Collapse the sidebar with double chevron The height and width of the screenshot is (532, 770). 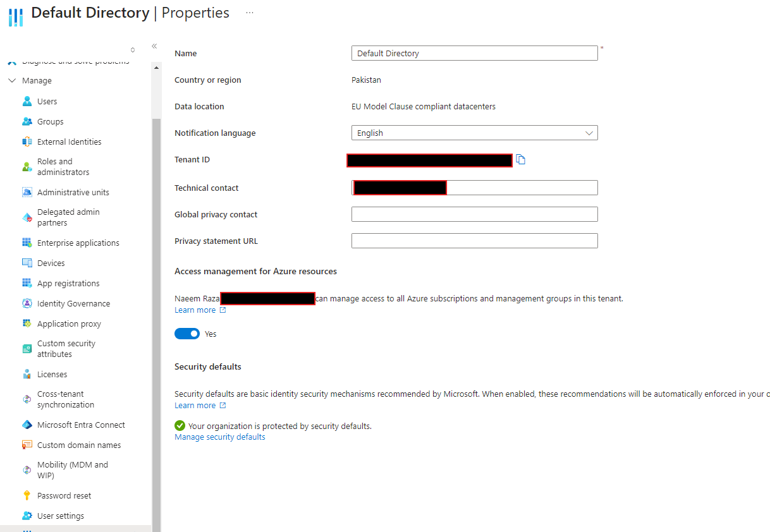pyautogui.click(x=154, y=46)
